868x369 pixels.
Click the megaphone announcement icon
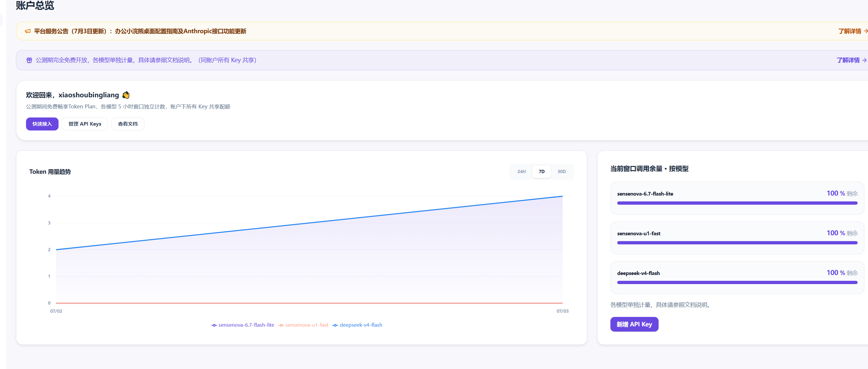28,31
